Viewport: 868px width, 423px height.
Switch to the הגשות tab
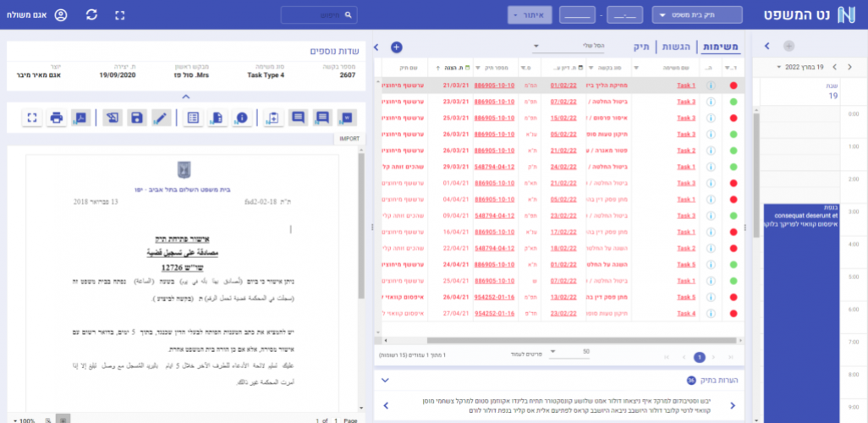tap(678, 47)
